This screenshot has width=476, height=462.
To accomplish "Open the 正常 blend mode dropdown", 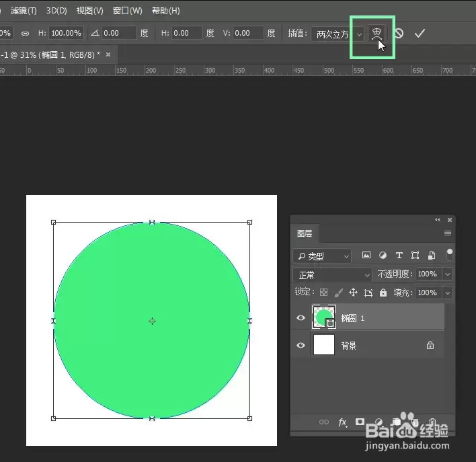I will tap(332, 275).
